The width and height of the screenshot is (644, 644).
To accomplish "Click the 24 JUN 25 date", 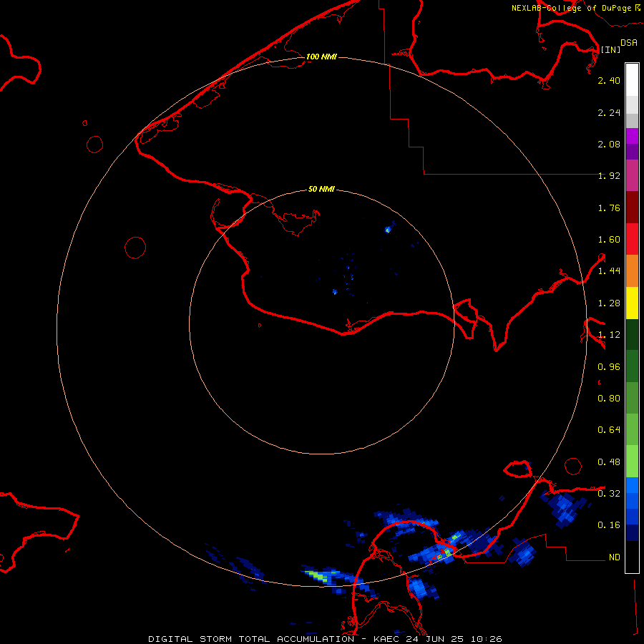I will tap(435, 639).
